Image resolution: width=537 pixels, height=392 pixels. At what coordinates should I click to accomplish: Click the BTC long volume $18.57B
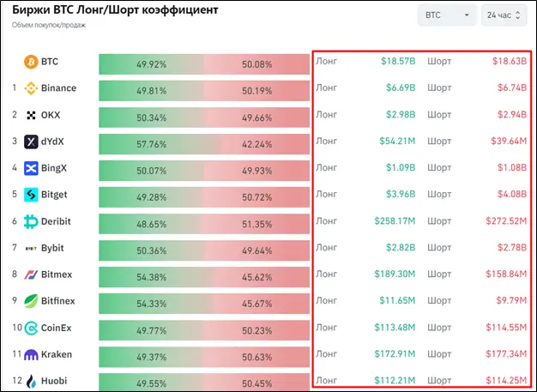(398, 62)
